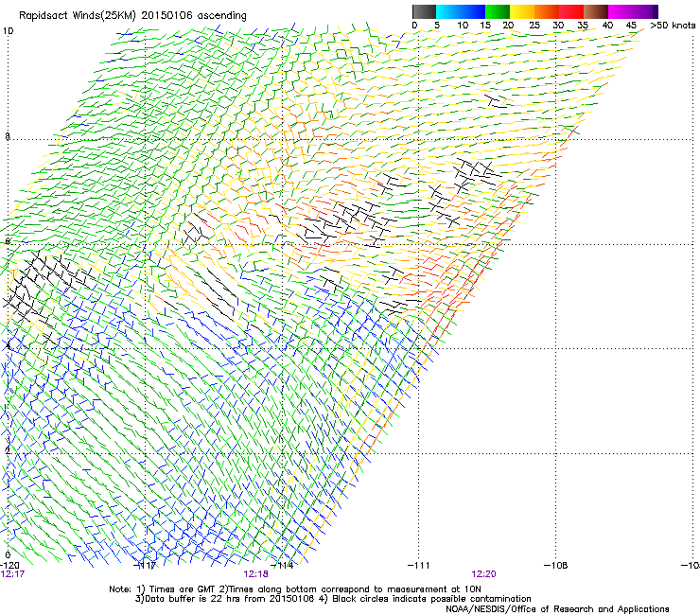
Task: Click the "45" legend scale label
Action: coord(631,26)
